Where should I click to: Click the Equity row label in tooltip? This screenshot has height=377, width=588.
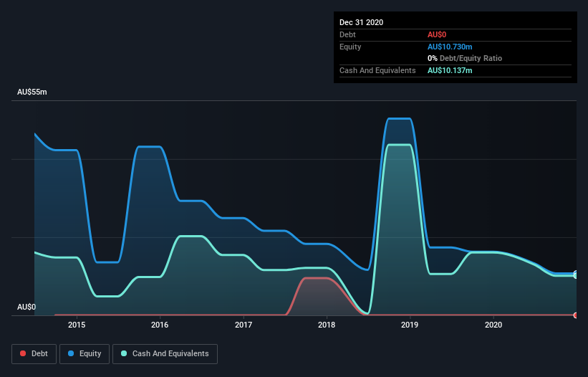(x=350, y=47)
